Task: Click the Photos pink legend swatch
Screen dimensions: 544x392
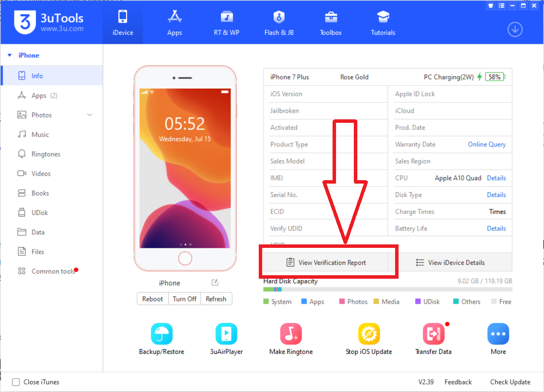Action: coord(342,301)
